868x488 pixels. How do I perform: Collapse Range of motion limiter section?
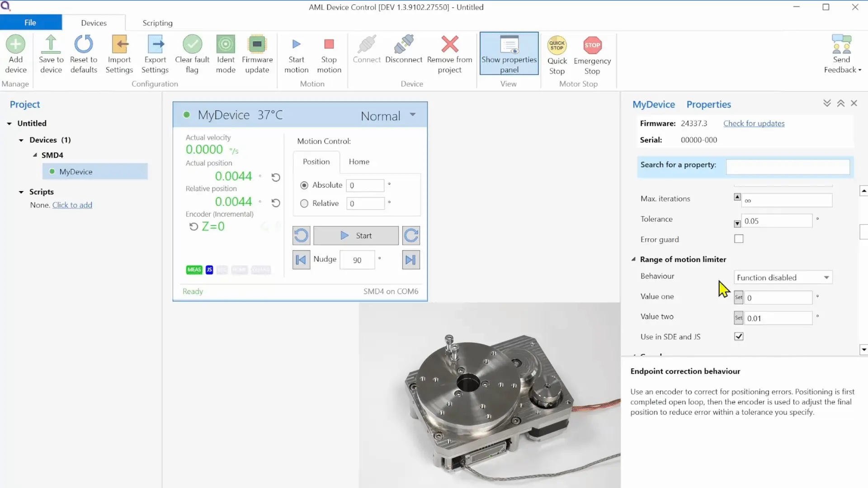[633, 259]
